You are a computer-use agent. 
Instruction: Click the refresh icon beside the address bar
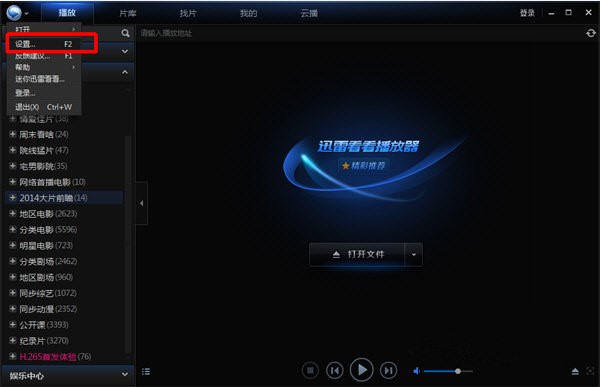click(x=591, y=33)
